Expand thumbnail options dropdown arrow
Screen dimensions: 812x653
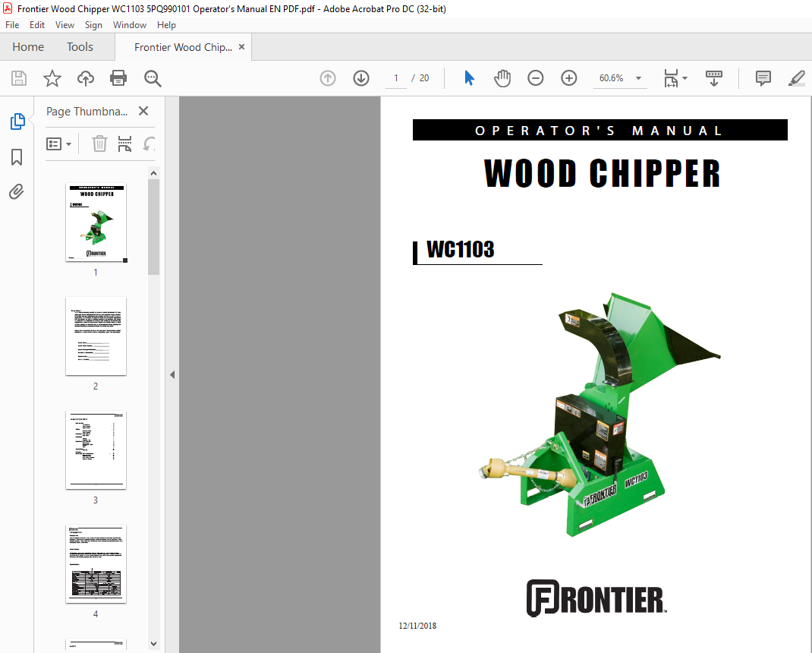pyautogui.click(x=68, y=144)
